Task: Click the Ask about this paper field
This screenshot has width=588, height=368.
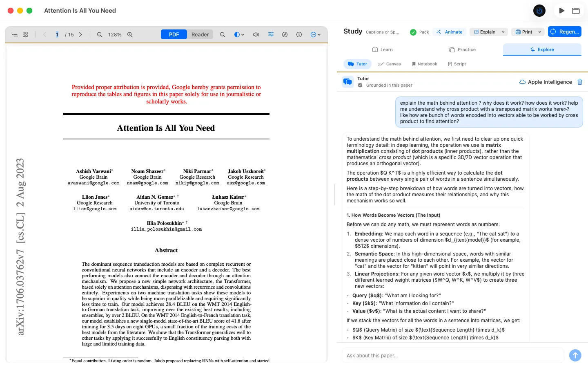Action: pyautogui.click(x=453, y=356)
